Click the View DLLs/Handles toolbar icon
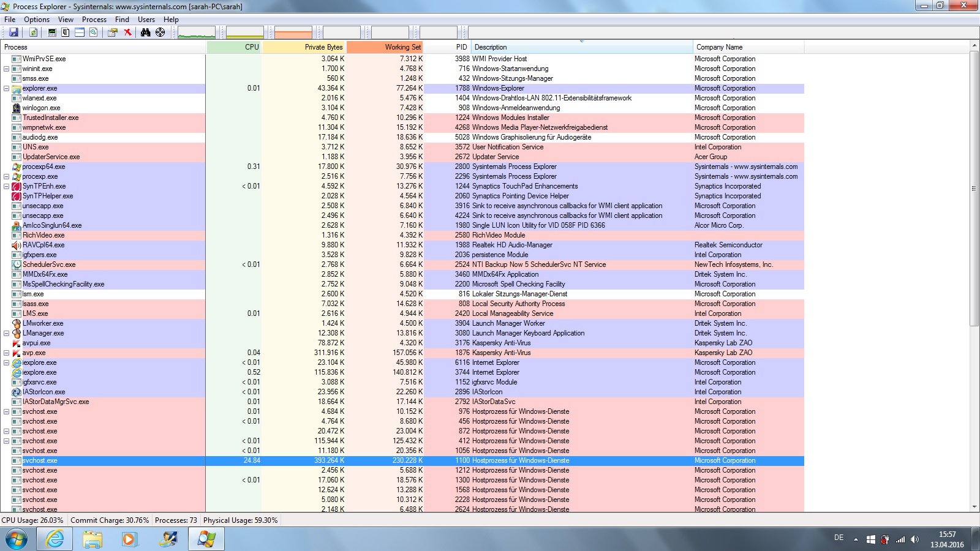Screen dimensions: 980x551 pyautogui.click(x=94, y=32)
